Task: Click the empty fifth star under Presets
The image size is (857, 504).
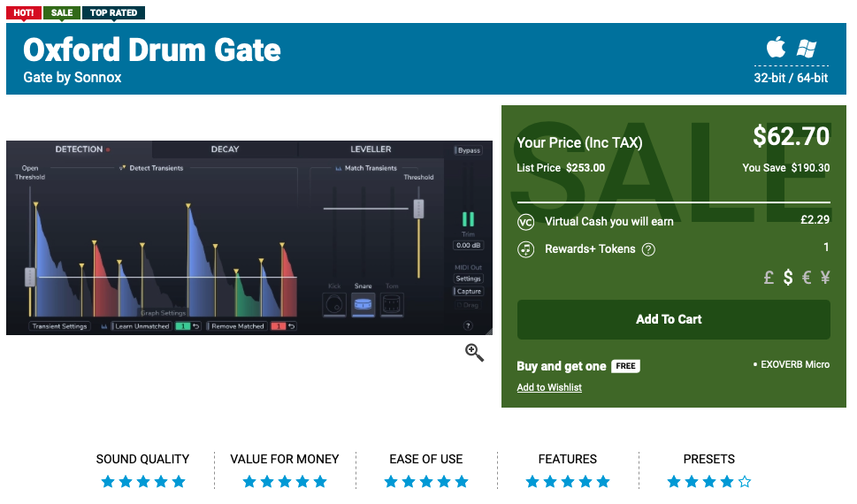Action: coord(745,482)
